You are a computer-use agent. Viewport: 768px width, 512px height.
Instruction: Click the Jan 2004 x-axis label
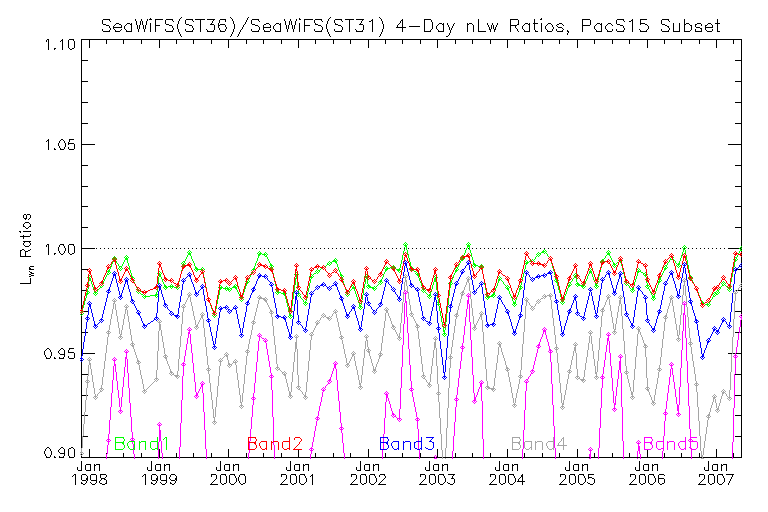tap(507, 473)
